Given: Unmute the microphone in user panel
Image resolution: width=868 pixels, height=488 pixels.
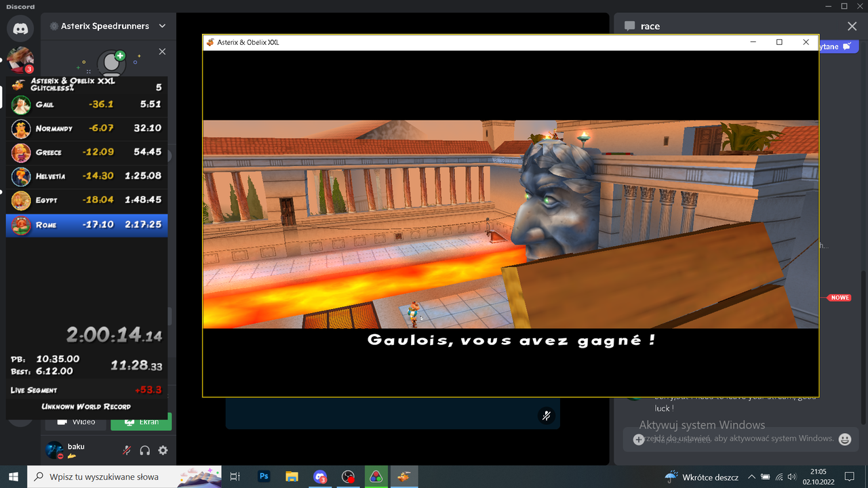Looking at the screenshot, I should (126, 450).
